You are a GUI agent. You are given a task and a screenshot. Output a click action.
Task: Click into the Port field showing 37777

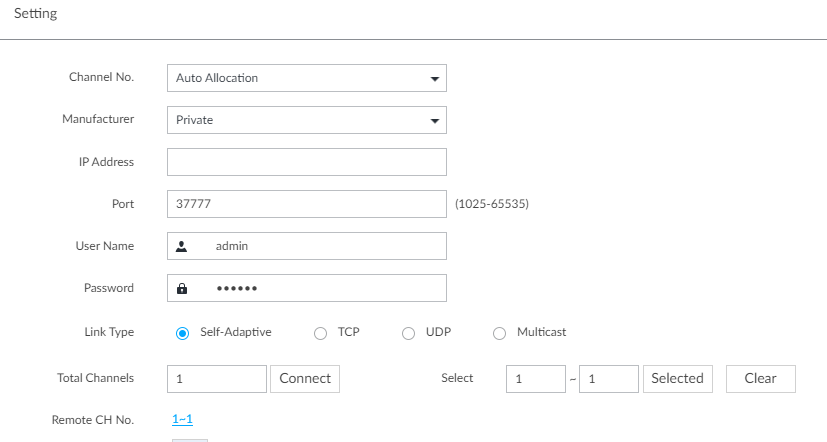click(307, 204)
